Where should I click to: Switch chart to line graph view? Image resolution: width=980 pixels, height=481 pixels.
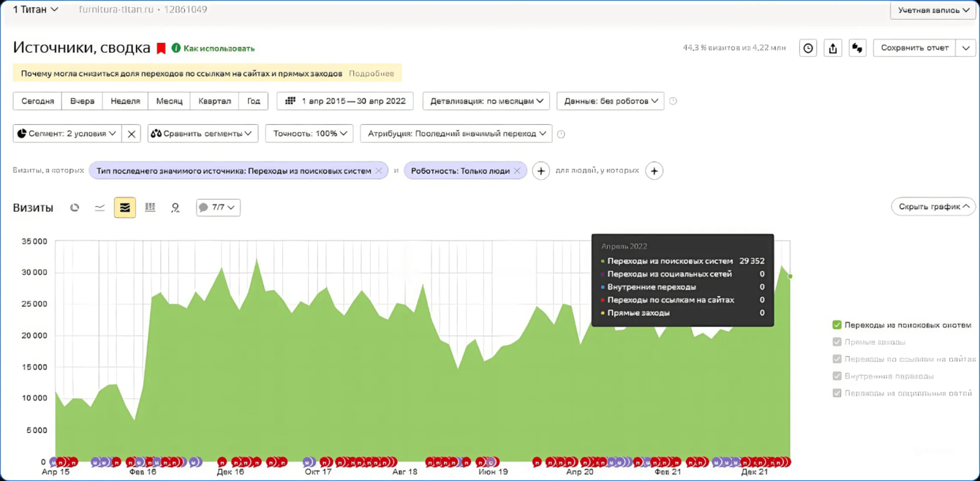[x=99, y=208]
